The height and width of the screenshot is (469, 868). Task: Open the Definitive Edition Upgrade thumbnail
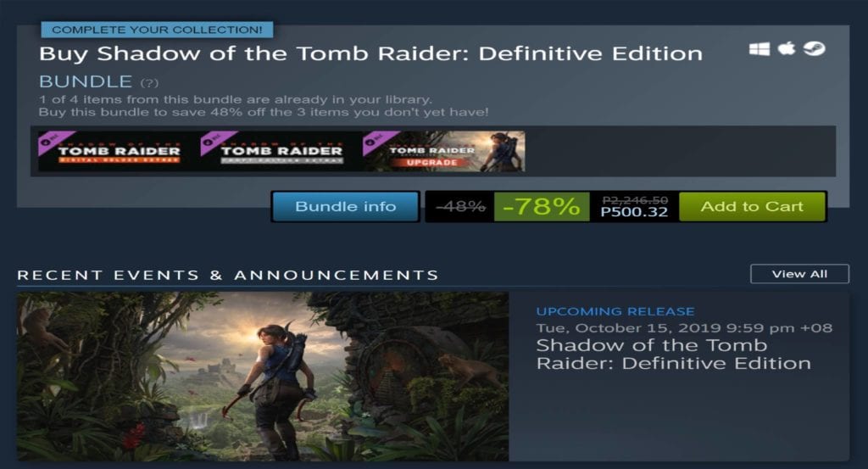tap(444, 151)
